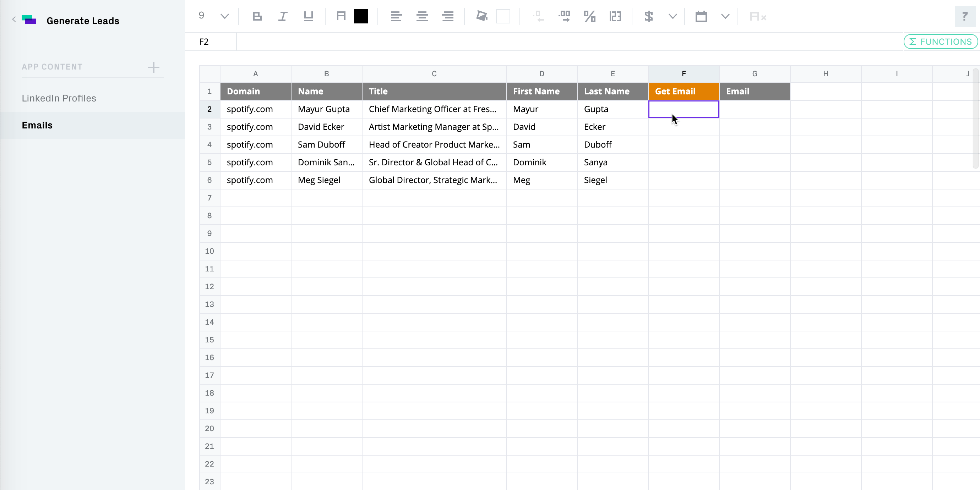This screenshot has height=490, width=980.
Task: Click the formula bar input field
Action: [533, 42]
